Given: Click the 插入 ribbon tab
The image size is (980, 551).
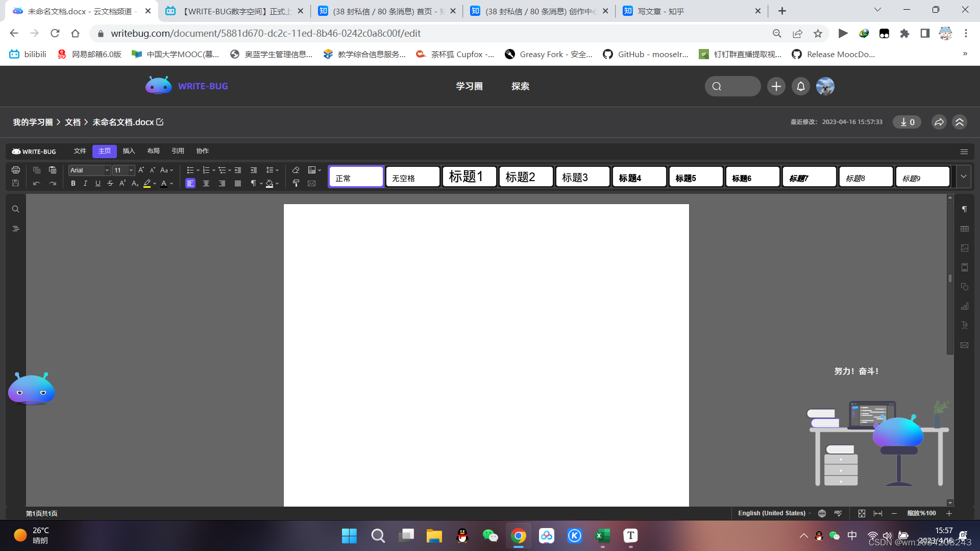Looking at the screenshot, I should pos(129,151).
